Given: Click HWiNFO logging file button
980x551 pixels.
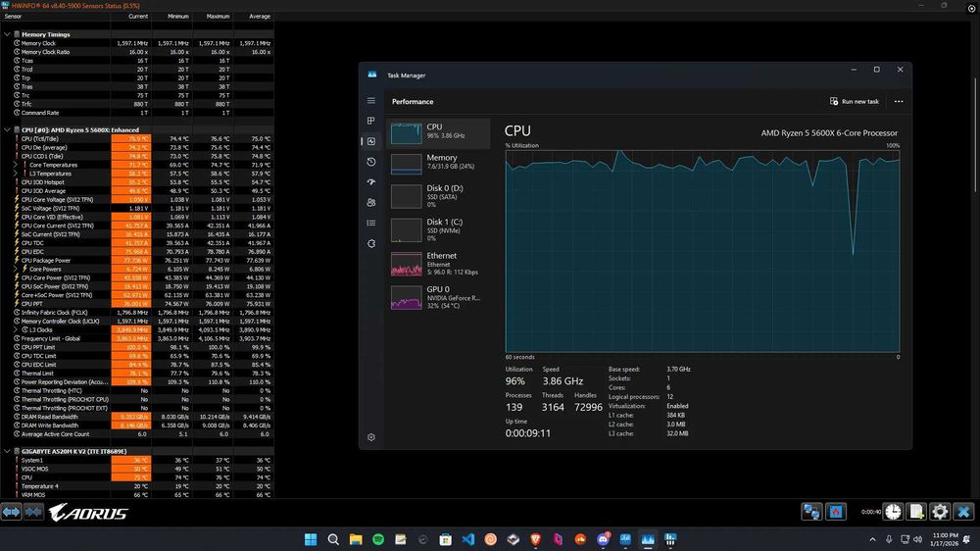Looking at the screenshot, I should coord(916,512).
